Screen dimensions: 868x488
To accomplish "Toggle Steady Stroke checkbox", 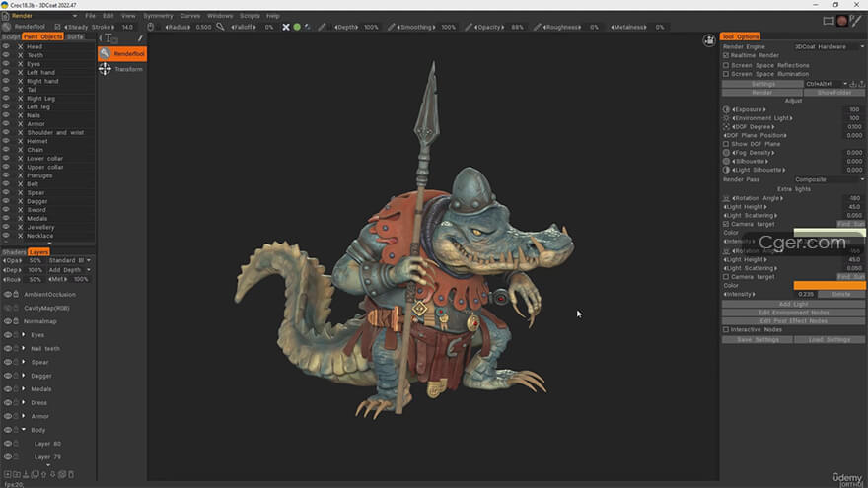I will point(57,27).
